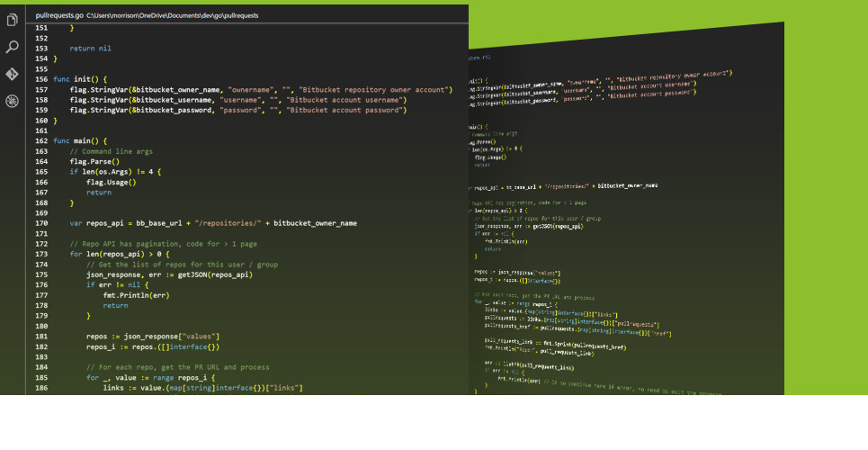Click the 'for len(repos_api) > 0 {' line
This screenshot has width=868, height=450.
pyautogui.click(x=120, y=254)
